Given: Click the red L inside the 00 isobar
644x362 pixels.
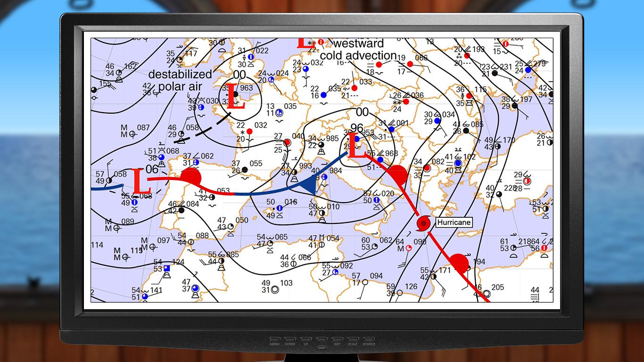Looking at the screenshot, I should [235, 97].
